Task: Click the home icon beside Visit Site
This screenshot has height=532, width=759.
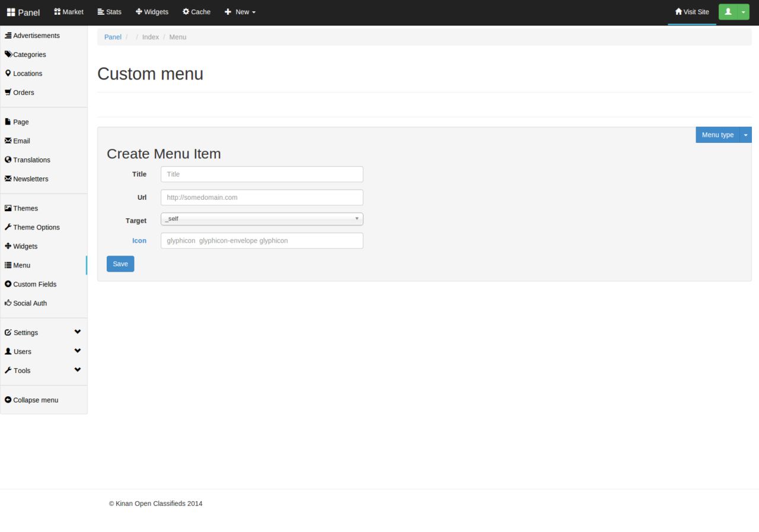Action: [x=678, y=12]
